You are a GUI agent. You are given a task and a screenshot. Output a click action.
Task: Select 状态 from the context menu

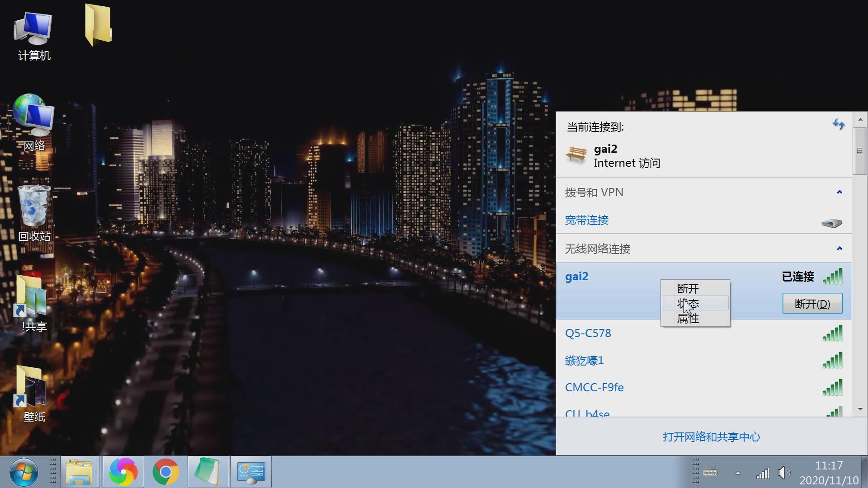pyautogui.click(x=688, y=304)
